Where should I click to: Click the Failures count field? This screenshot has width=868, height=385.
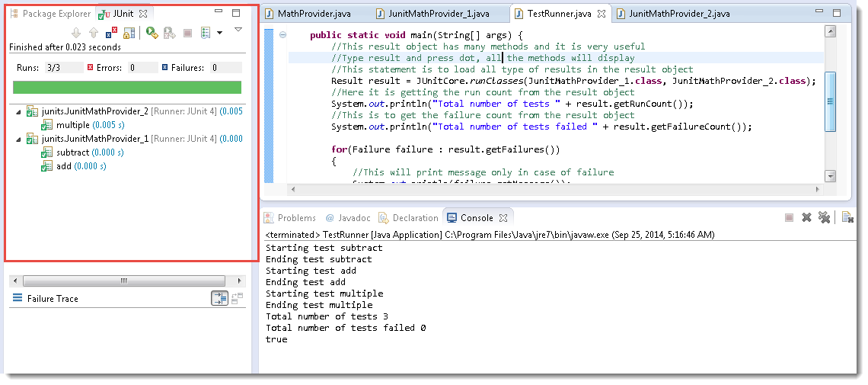[226, 68]
